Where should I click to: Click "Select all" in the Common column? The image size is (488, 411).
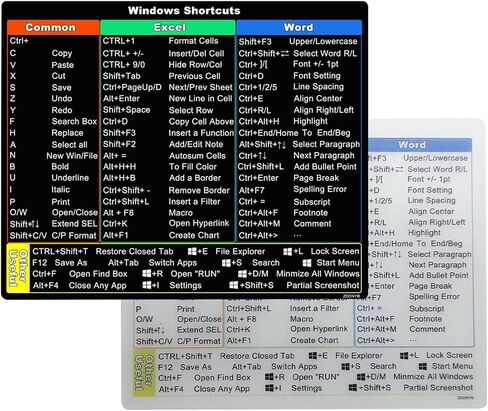(x=69, y=145)
